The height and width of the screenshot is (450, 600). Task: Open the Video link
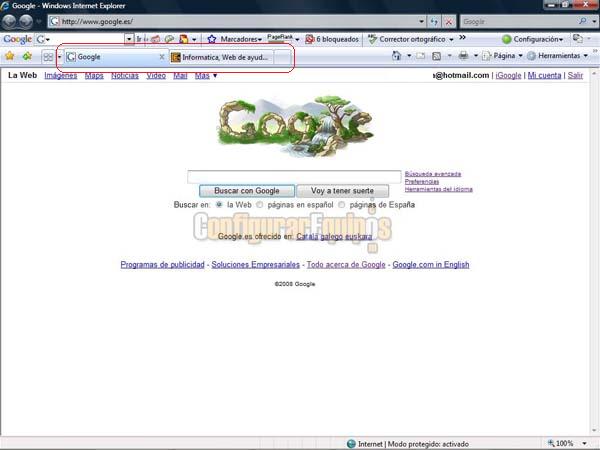[x=156, y=75]
